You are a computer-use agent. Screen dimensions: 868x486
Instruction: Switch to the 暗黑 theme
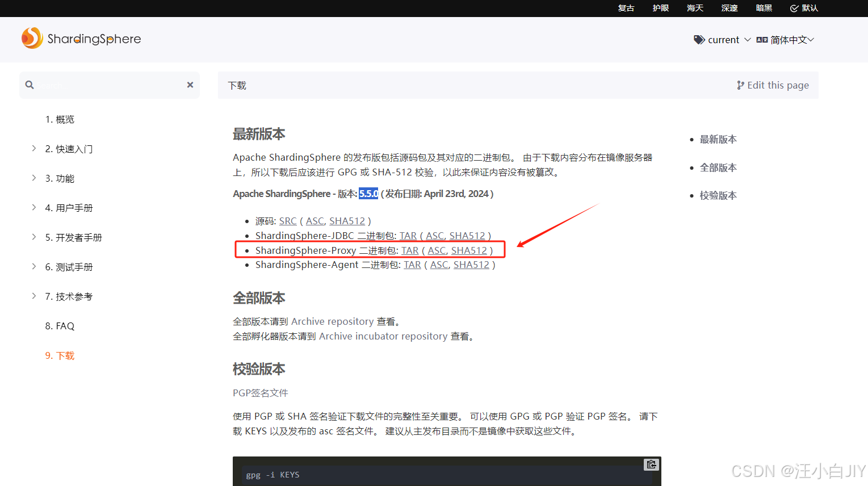point(764,8)
